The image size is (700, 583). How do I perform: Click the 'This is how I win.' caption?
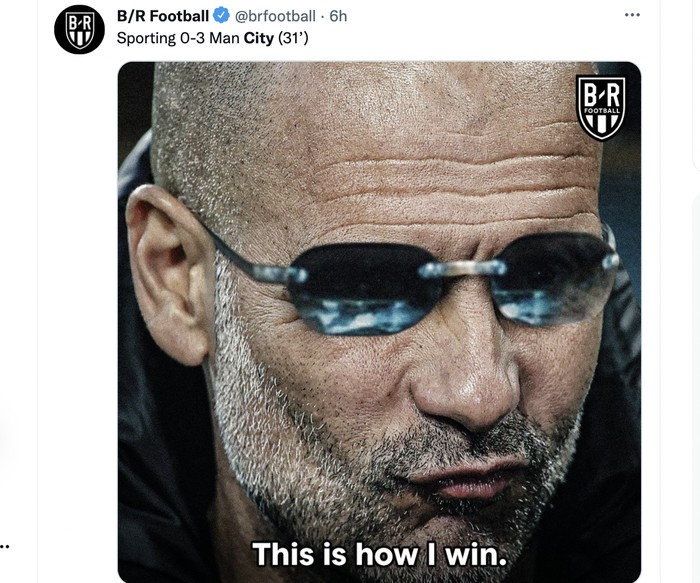tap(379, 553)
